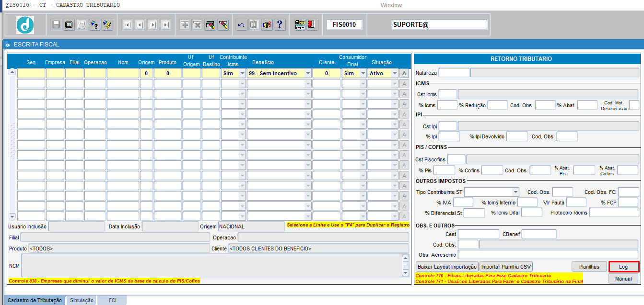Click the 'Controle 838' yellow notice text
This screenshot has width=644, height=305.
[x=104, y=281]
